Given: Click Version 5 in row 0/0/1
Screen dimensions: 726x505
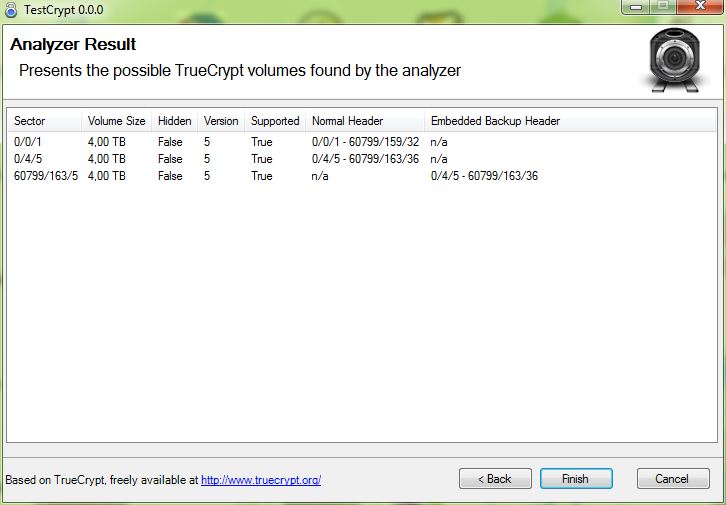Looking at the screenshot, I should (x=207, y=142).
